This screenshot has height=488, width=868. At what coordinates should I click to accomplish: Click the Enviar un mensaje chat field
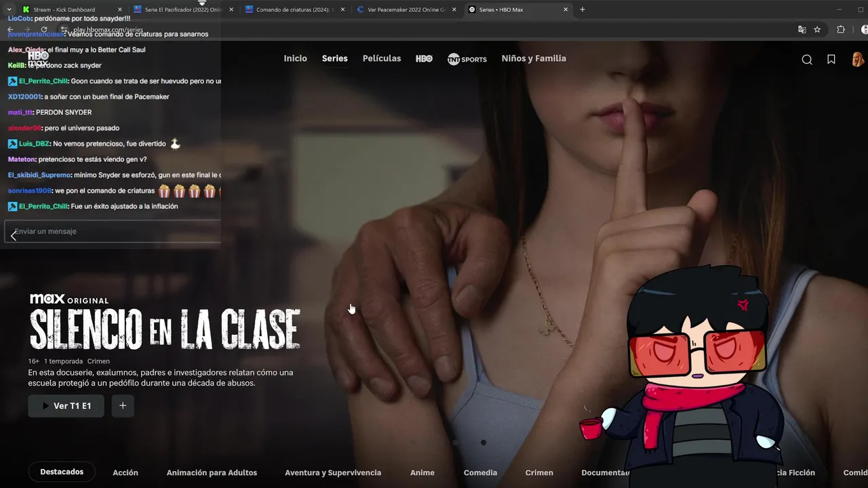(113, 231)
